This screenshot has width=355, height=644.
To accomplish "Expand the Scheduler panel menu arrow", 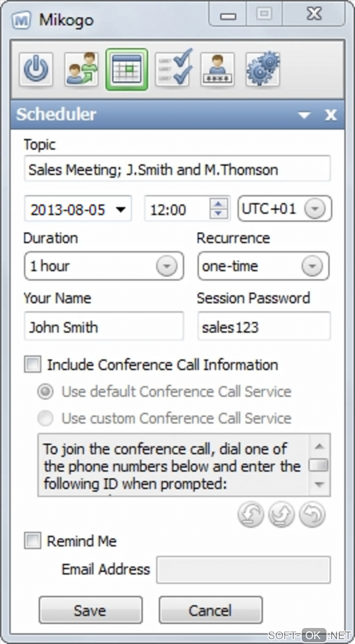I will [x=305, y=115].
